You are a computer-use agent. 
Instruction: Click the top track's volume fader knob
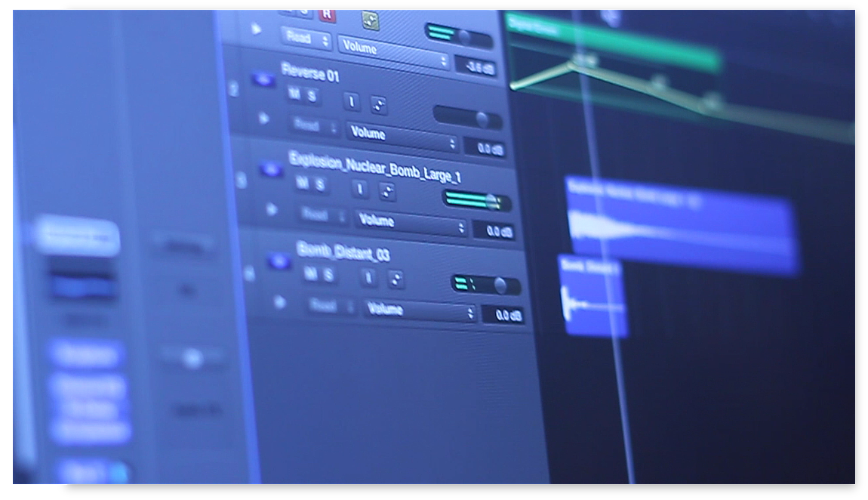pos(465,37)
